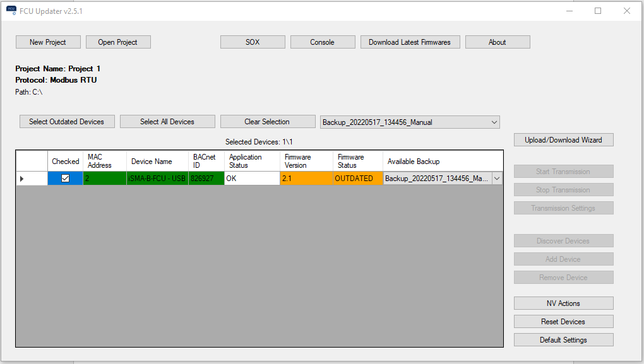The height and width of the screenshot is (364, 644).
Task: Click the row selector arrow for first device
Action: click(22, 179)
